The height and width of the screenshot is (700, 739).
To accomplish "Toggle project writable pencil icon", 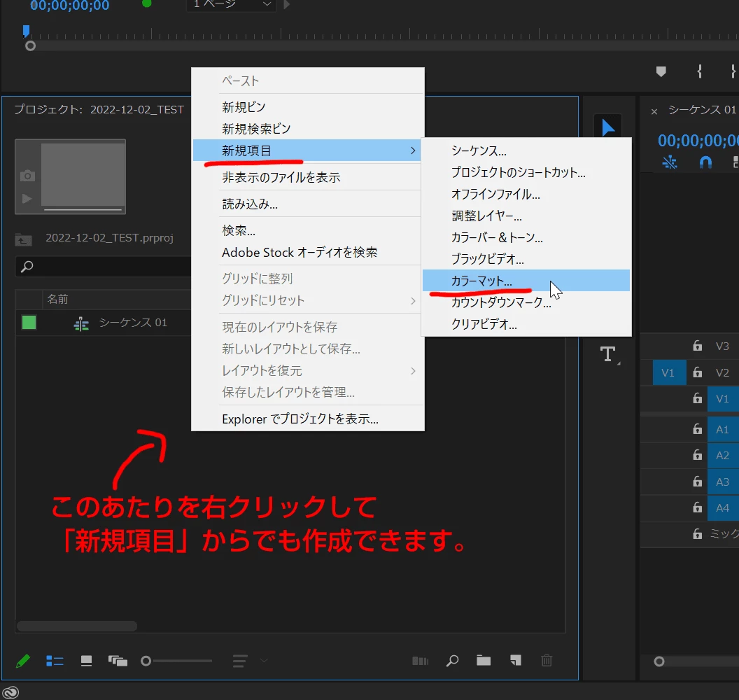I will point(22,661).
